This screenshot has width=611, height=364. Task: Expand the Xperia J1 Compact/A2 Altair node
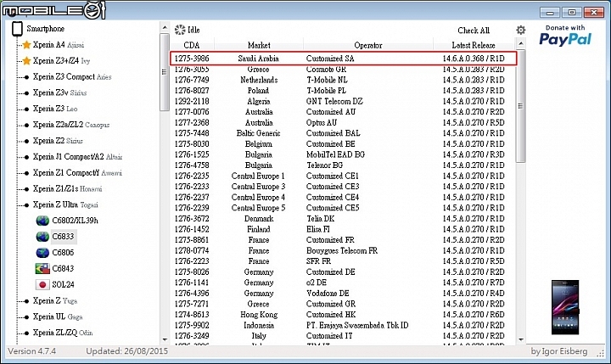point(26,157)
